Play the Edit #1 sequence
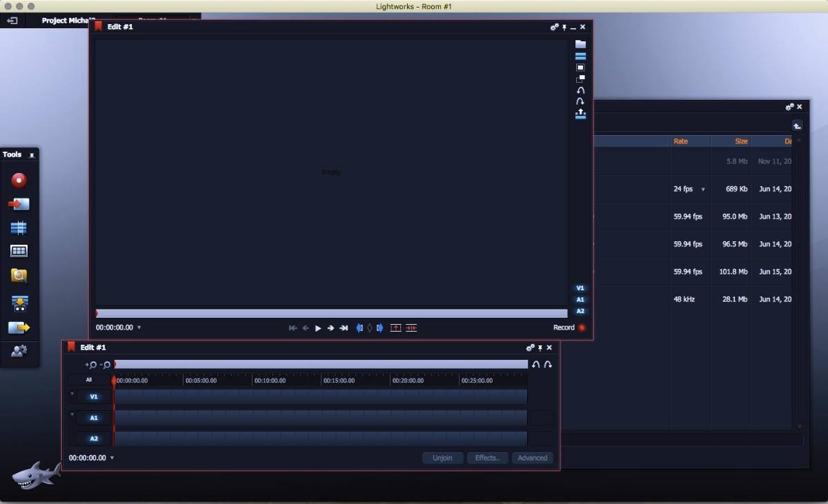The width and height of the screenshot is (828, 504). [x=318, y=328]
